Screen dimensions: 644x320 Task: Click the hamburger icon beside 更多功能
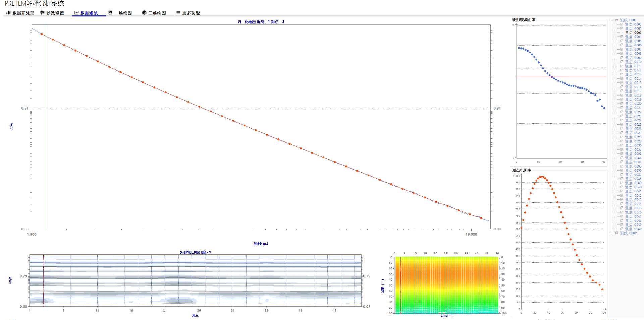pyautogui.click(x=178, y=13)
